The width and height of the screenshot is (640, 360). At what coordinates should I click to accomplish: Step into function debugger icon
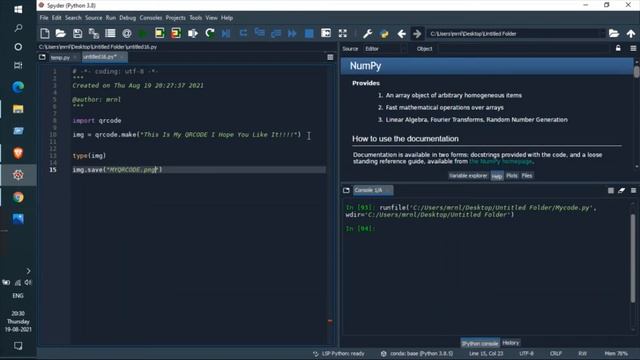point(260,33)
